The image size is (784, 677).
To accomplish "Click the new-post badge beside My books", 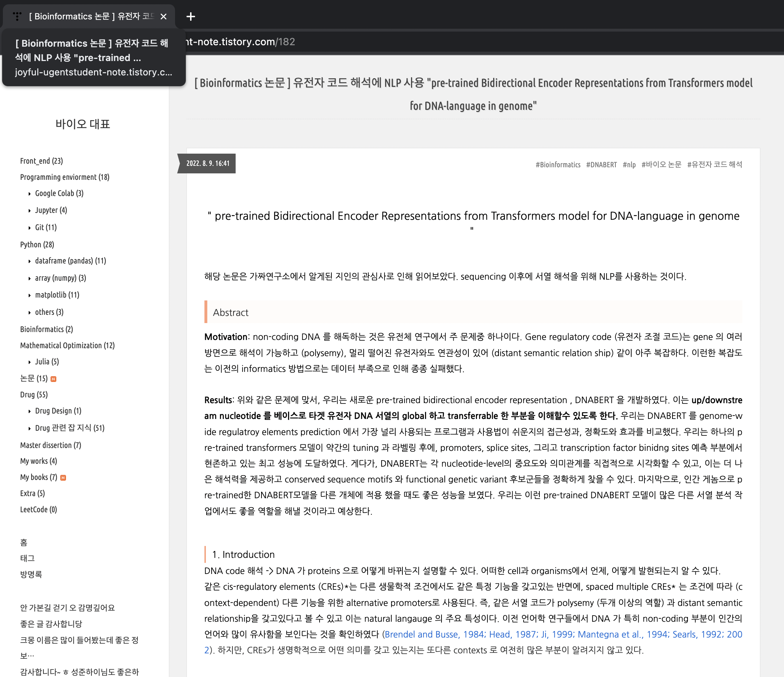I will point(63,478).
